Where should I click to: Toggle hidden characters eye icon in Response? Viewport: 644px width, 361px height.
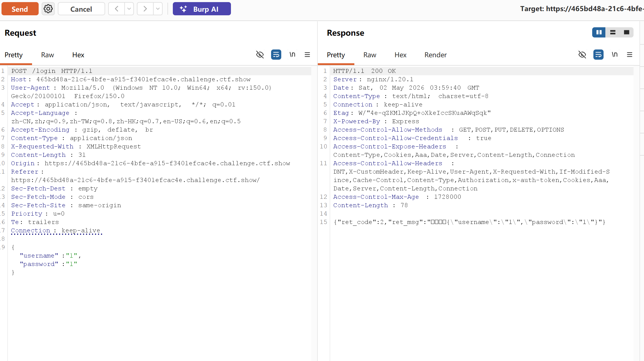582,55
